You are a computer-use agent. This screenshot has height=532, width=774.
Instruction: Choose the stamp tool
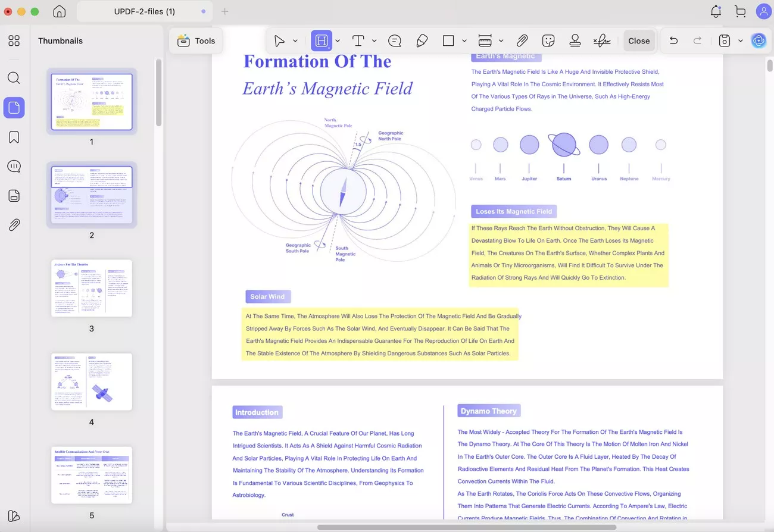point(575,40)
